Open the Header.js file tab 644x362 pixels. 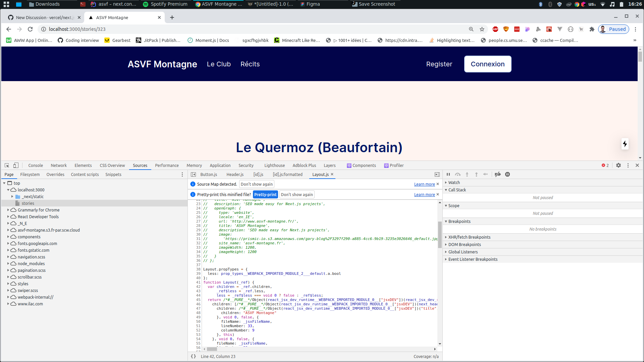pyautogui.click(x=235, y=174)
